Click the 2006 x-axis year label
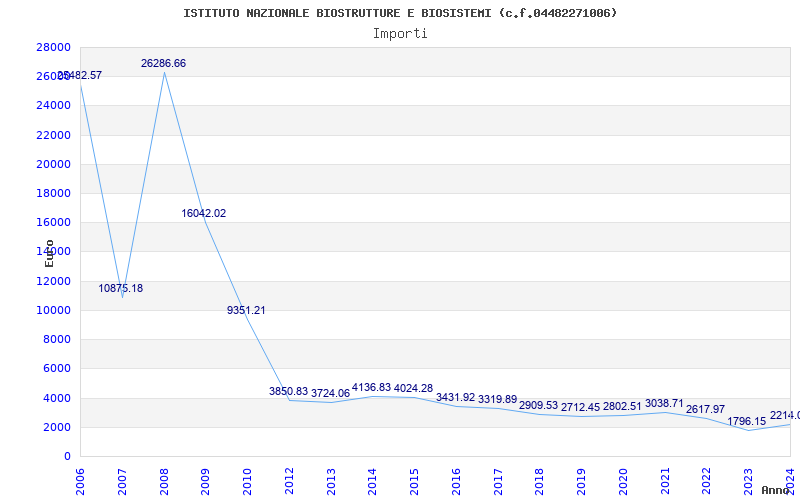The image size is (800, 500). (80, 482)
